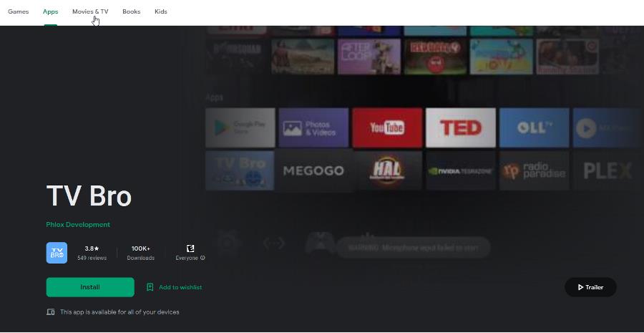Click the MEGOGO tile in screenshot
This screenshot has width=644, height=333.
(x=313, y=170)
